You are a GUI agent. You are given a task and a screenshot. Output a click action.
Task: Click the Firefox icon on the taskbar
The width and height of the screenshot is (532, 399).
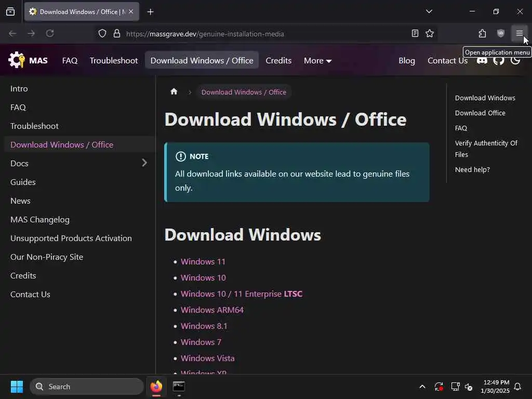[156, 387]
